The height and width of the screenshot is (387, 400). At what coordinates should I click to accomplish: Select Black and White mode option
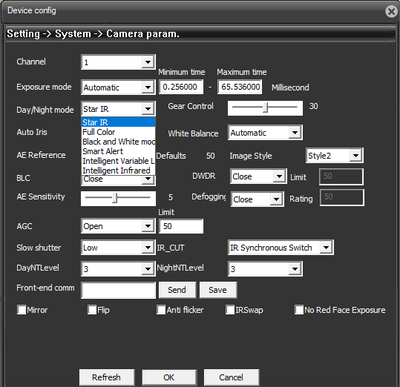tap(118, 142)
